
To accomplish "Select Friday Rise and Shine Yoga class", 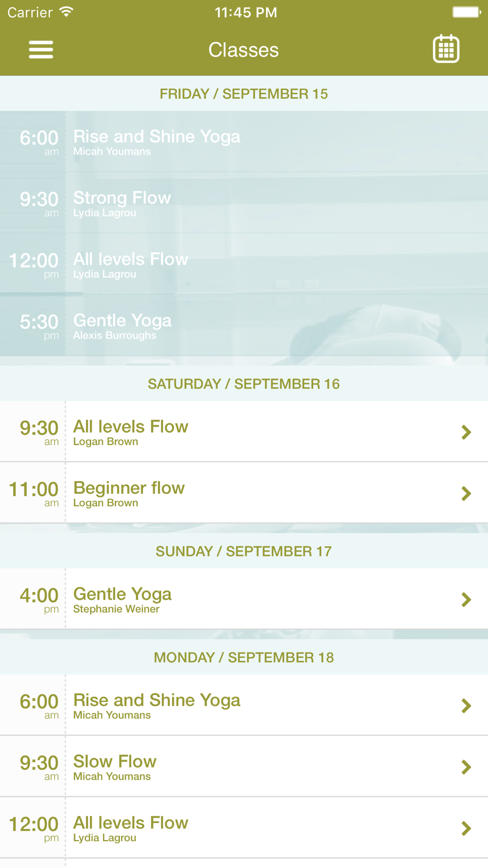I will [x=244, y=142].
